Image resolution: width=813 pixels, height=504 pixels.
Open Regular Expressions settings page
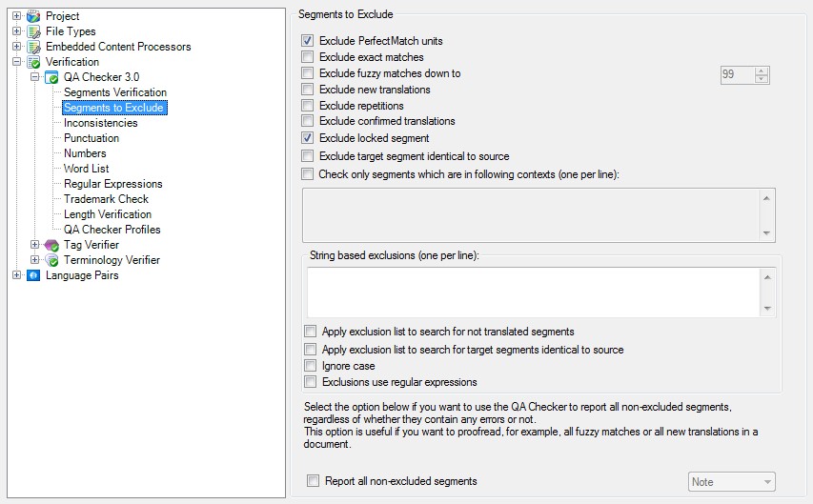point(112,184)
